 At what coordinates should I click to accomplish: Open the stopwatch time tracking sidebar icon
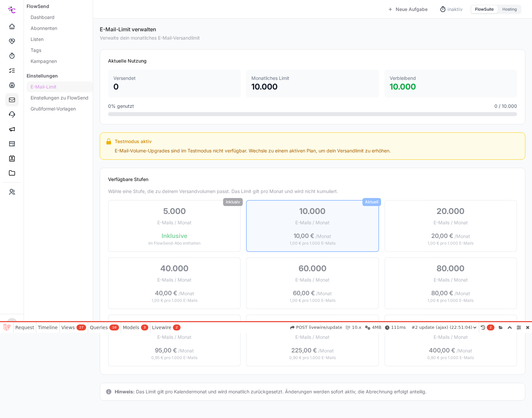click(12, 56)
